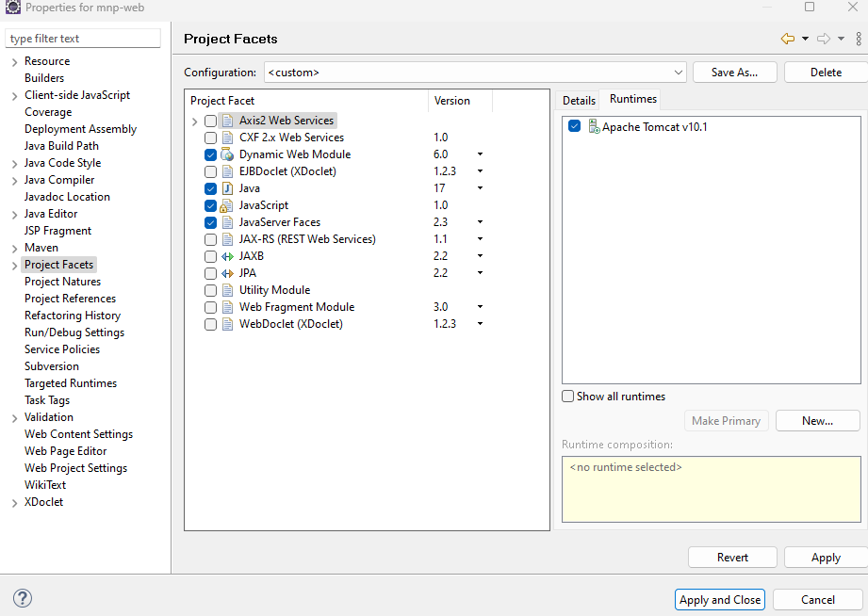Viewport: 868px width, 616px height.
Task: Click the forward navigation arrow icon
Action: (824, 39)
